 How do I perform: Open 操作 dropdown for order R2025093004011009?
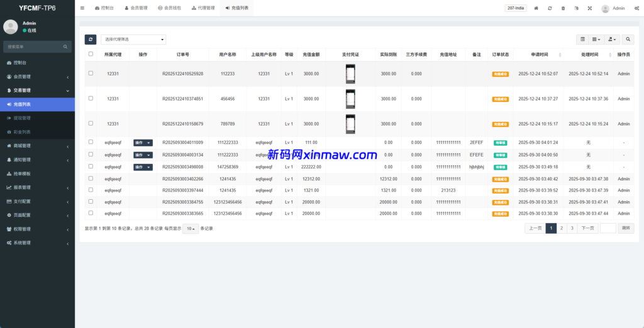pos(143,143)
